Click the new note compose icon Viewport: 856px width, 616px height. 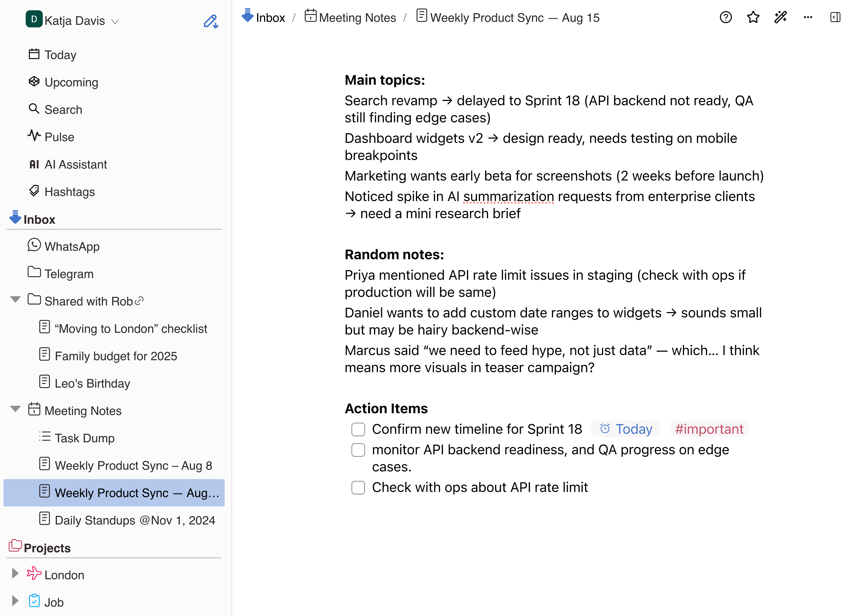pos(211,21)
